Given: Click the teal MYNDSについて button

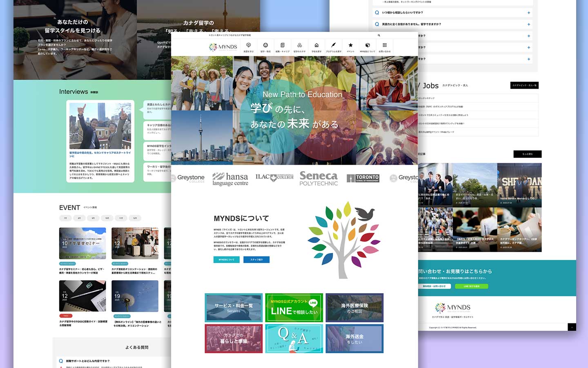Looking at the screenshot, I should click(x=226, y=260).
